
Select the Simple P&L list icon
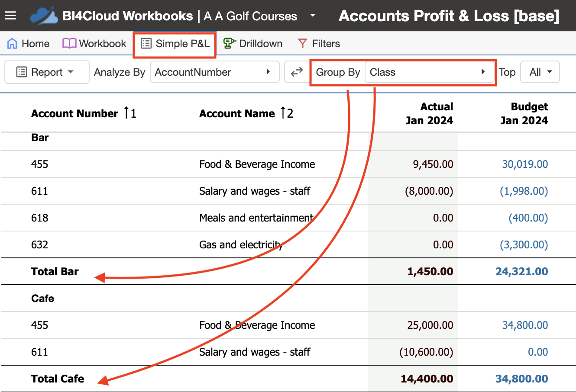[146, 44]
